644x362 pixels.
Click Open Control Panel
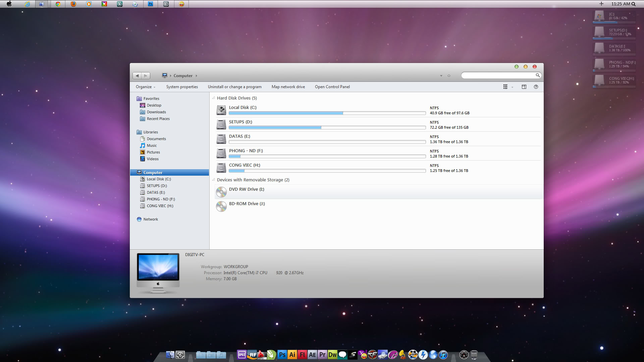coord(332,87)
